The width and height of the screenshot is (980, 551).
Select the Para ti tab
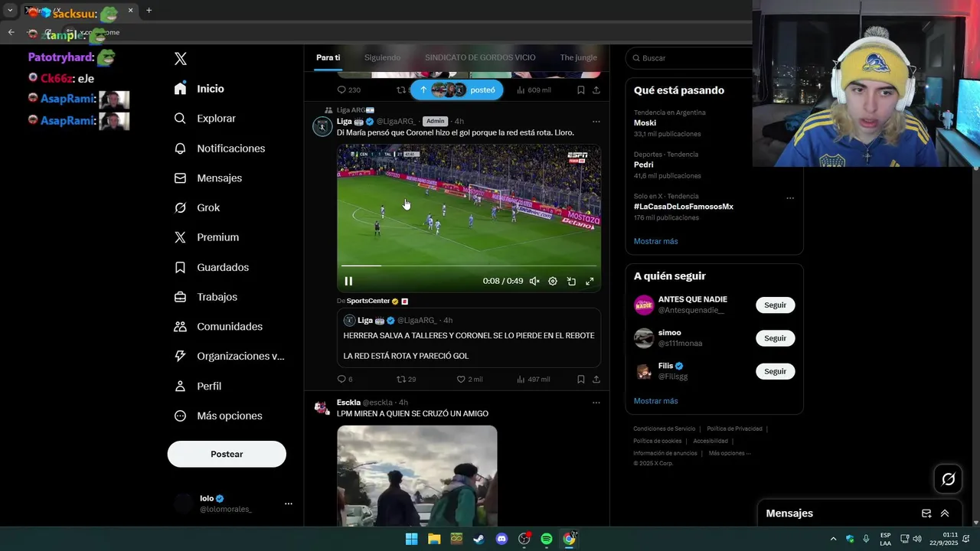328,57
